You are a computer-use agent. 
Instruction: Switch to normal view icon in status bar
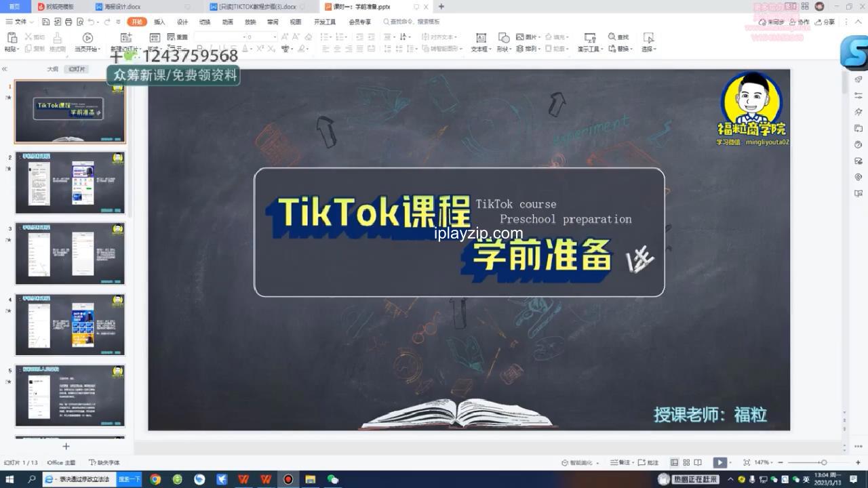coord(674,462)
